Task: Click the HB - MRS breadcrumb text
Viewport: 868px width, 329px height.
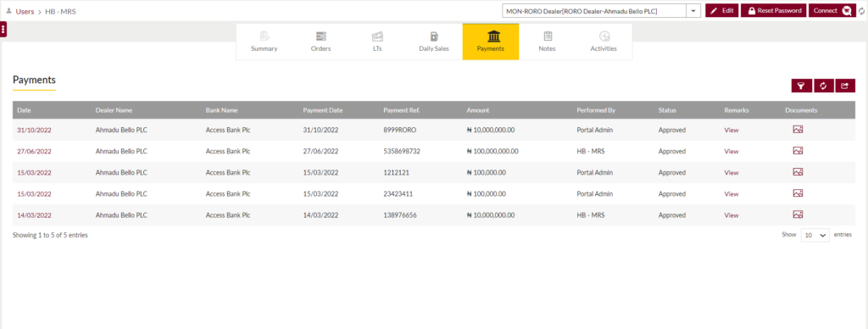Action: click(60, 11)
